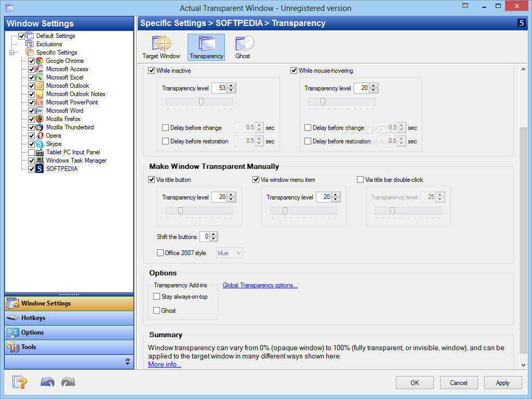
Task: Select the Opera icon in tree
Action: (x=39, y=136)
